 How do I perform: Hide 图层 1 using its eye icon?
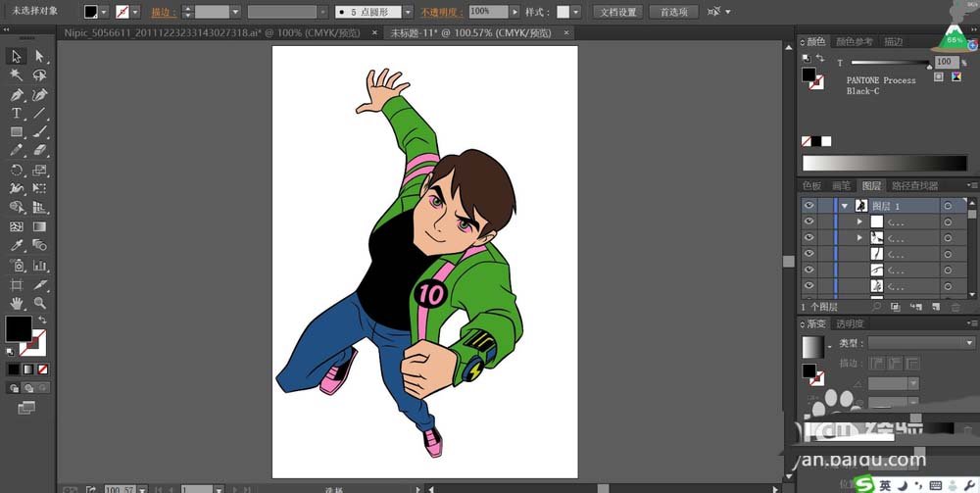coord(808,205)
